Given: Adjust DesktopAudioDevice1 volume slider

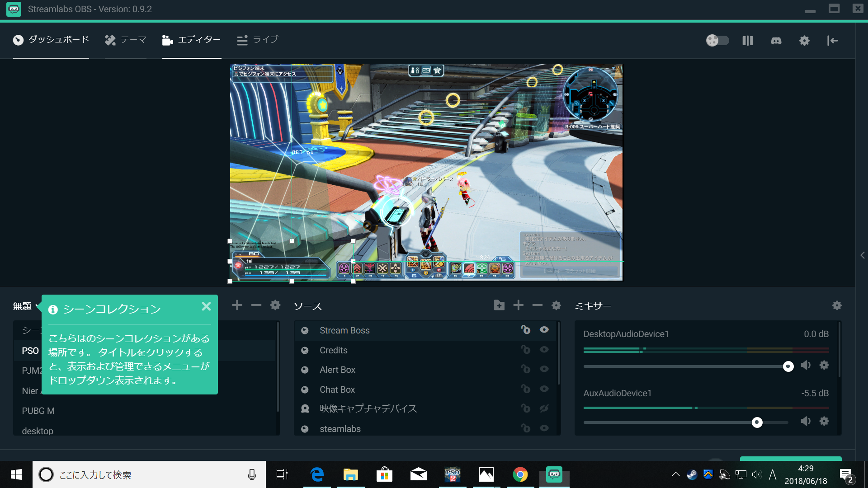Looking at the screenshot, I should (788, 366).
